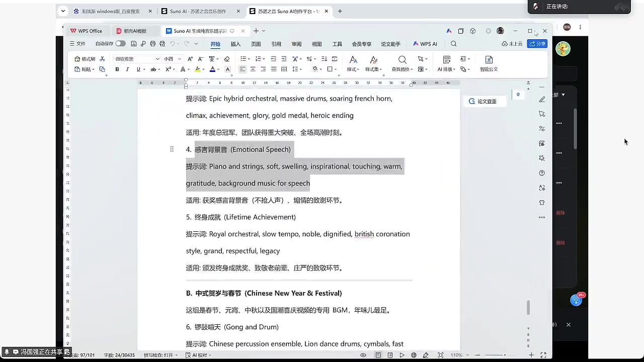The image size is (644, 362).
Task: Toggle strikethrough formatting
Action: [x=153, y=69]
